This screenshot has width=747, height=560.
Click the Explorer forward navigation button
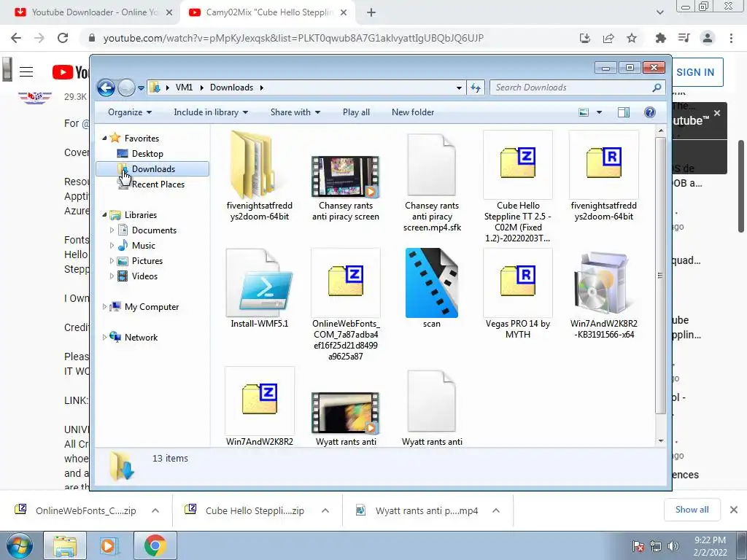[126, 87]
